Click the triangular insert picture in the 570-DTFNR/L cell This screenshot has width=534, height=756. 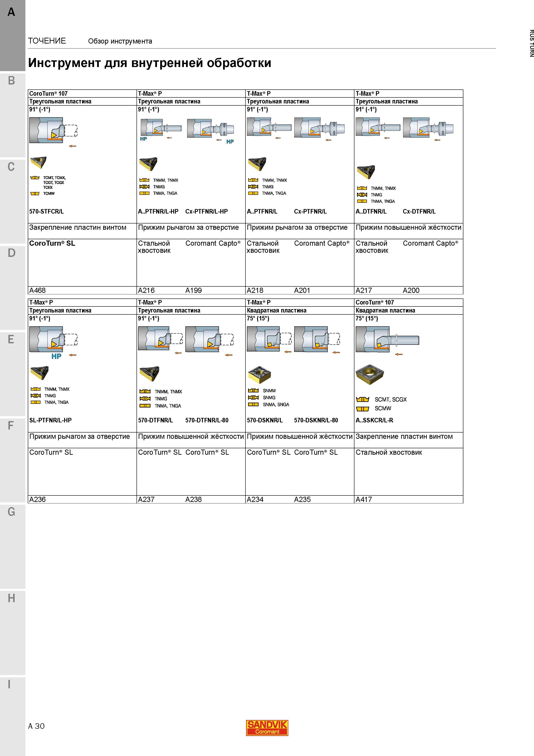tap(149, 374)
